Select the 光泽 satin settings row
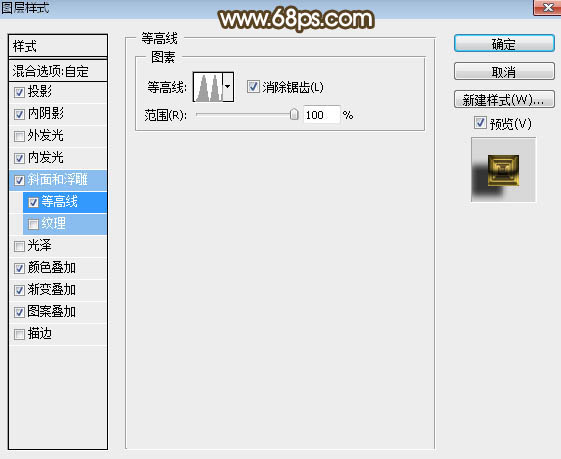Screen dimensions: 561x459 pos(58,246)
